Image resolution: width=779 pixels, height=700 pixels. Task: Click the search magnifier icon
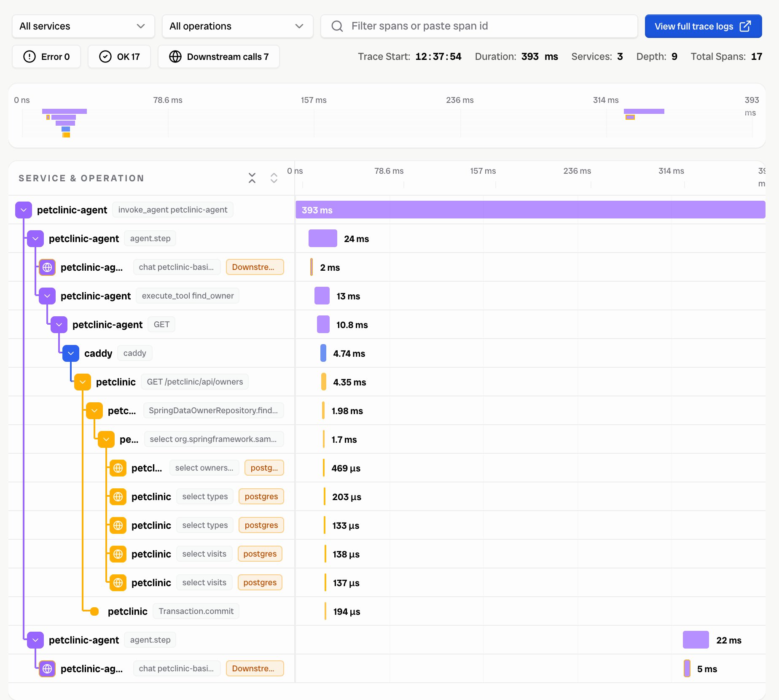pyautogui.click(x=337, y=26)
